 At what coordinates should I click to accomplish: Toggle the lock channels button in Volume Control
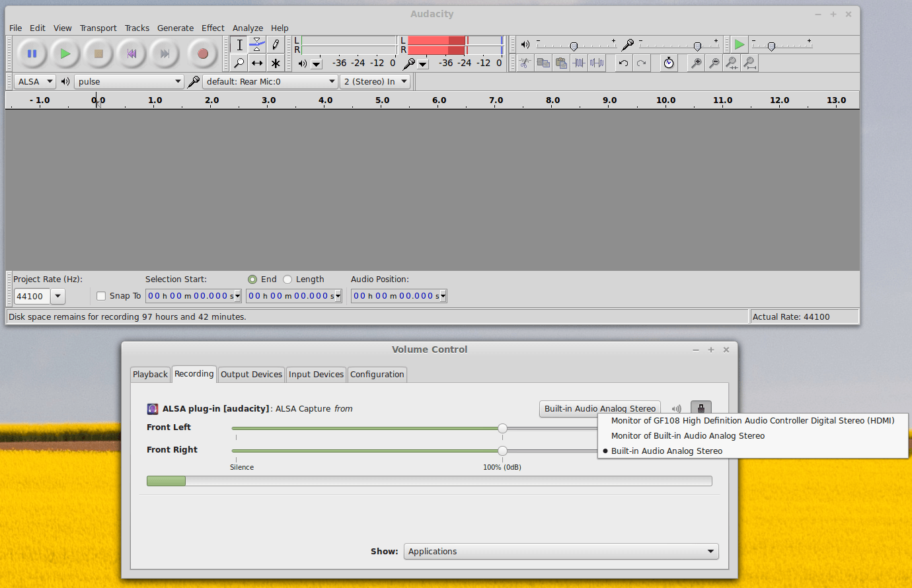(x=701, y=408)
